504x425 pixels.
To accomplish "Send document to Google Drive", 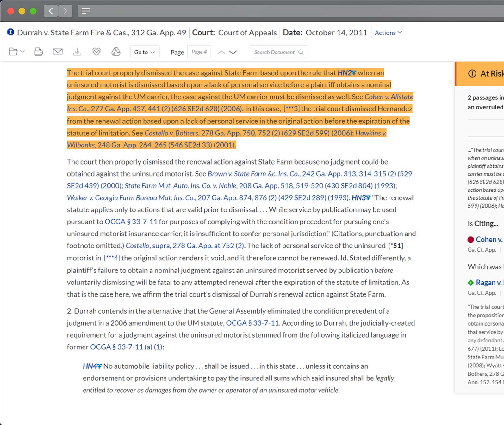I will click(116, 52).
